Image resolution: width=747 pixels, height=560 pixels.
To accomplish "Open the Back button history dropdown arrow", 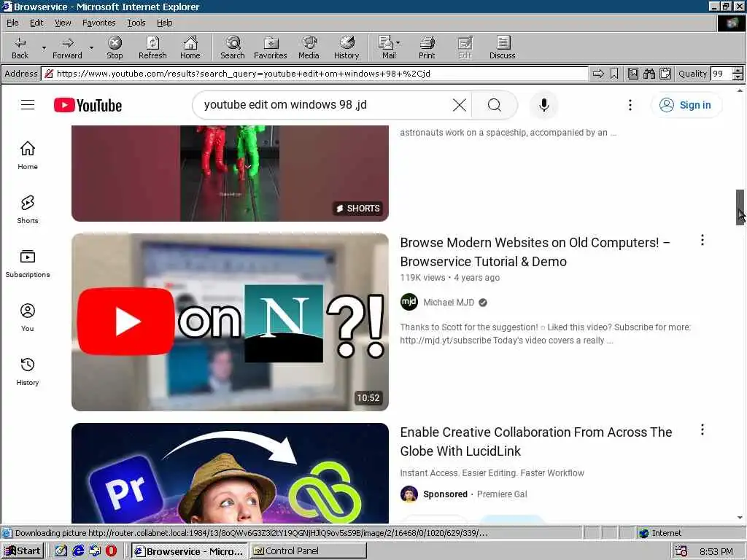I will click(44, 47).
